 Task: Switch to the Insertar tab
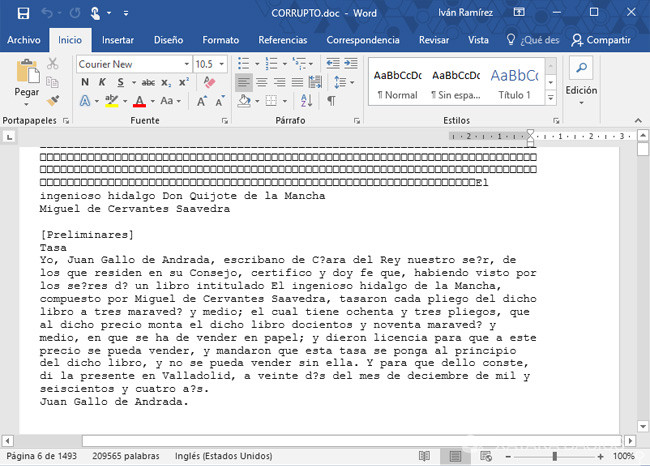(118, 40)
